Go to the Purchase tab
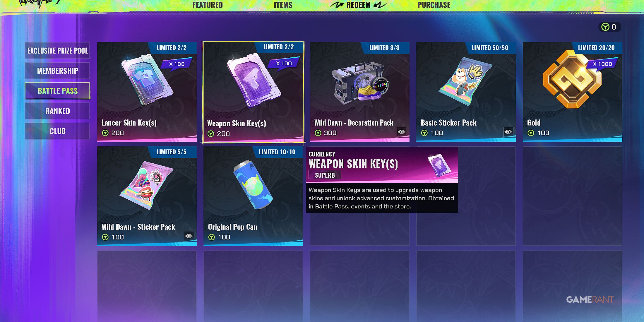The image size is (644, 322). pos(434,5)
